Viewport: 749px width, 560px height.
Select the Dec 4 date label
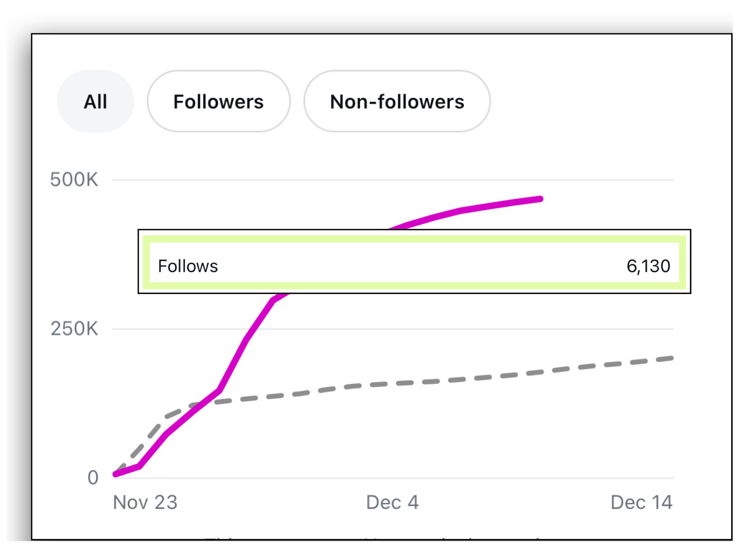coord(392,502)
